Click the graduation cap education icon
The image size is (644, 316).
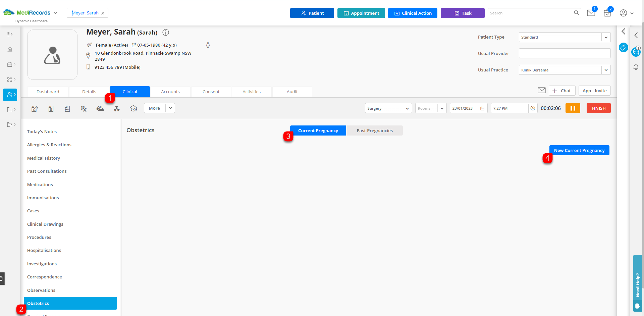pos(133,108)
